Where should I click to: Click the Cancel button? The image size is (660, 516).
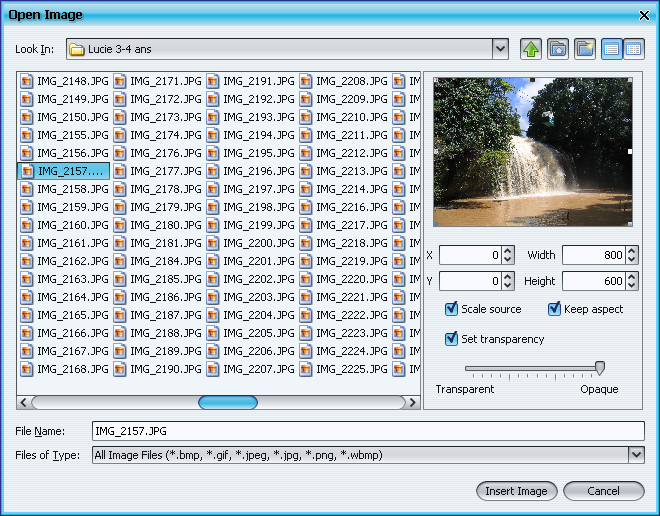(604, 491)
